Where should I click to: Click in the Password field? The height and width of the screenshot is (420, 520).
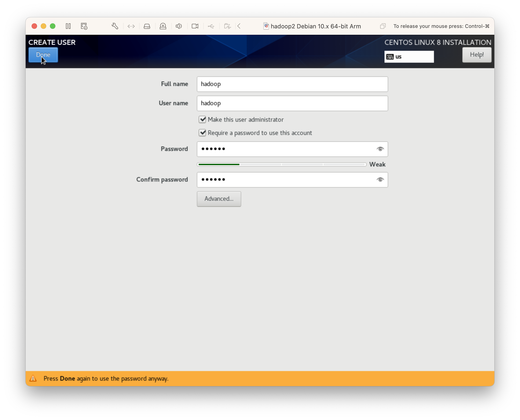click(292, 149)
